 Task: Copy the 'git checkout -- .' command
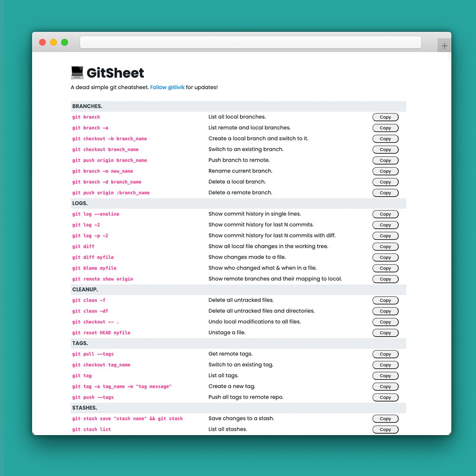pyautogui.click(x=385, y=322)
